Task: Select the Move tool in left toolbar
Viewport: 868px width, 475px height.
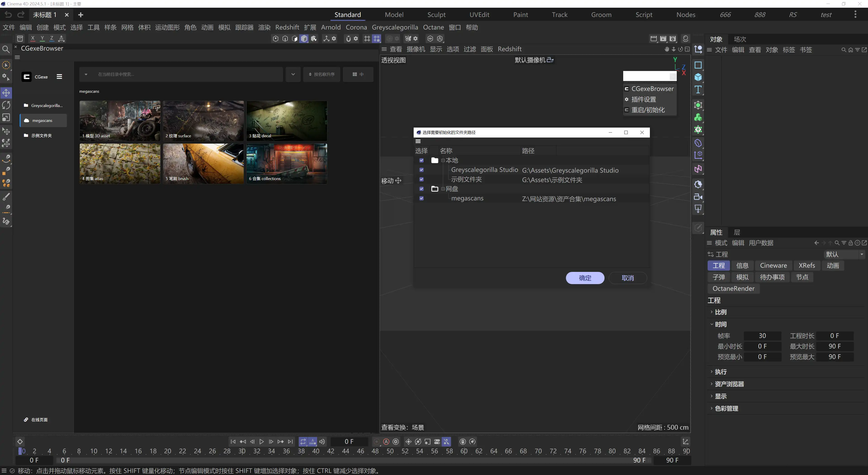Action: click(6, 93)
